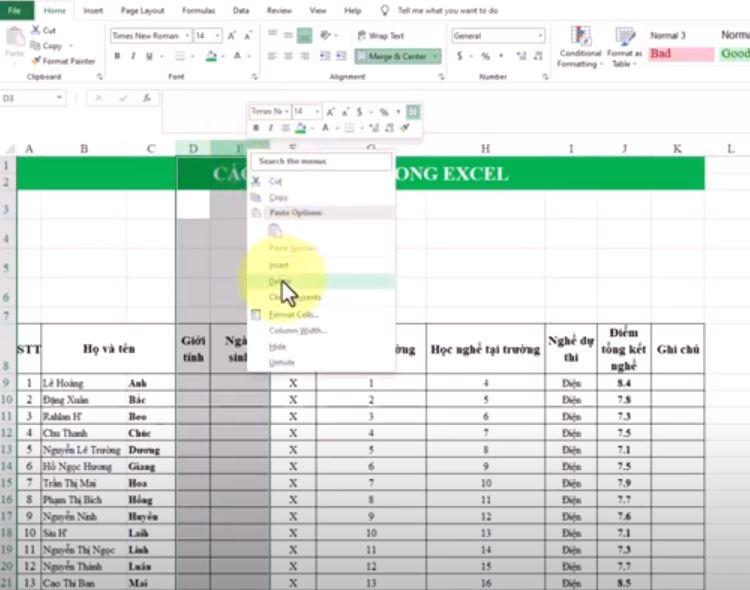
Task: Open the Font group dialog launcher
Action: (x=254, y=77)
